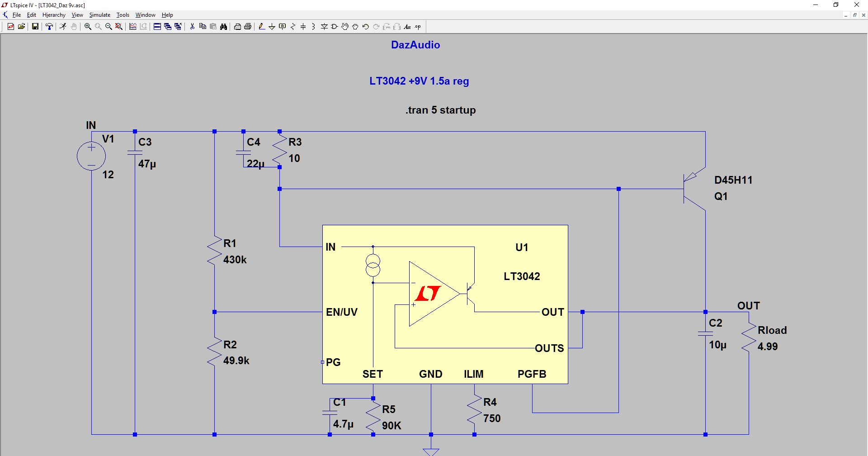Open the Tools menu
The height and width of the screenshot is (456, 868).
(123, 15)
